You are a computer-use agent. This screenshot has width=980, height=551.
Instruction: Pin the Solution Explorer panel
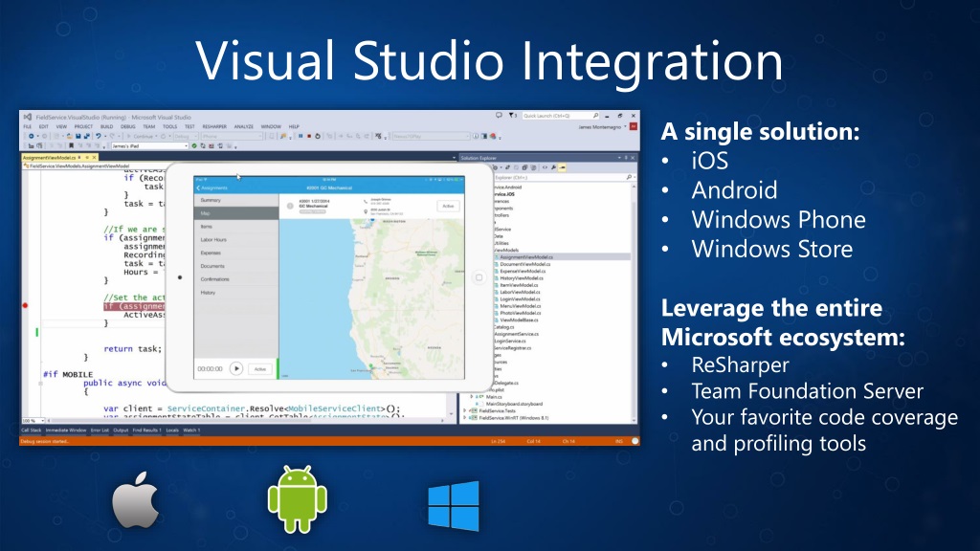pos(626,158)
